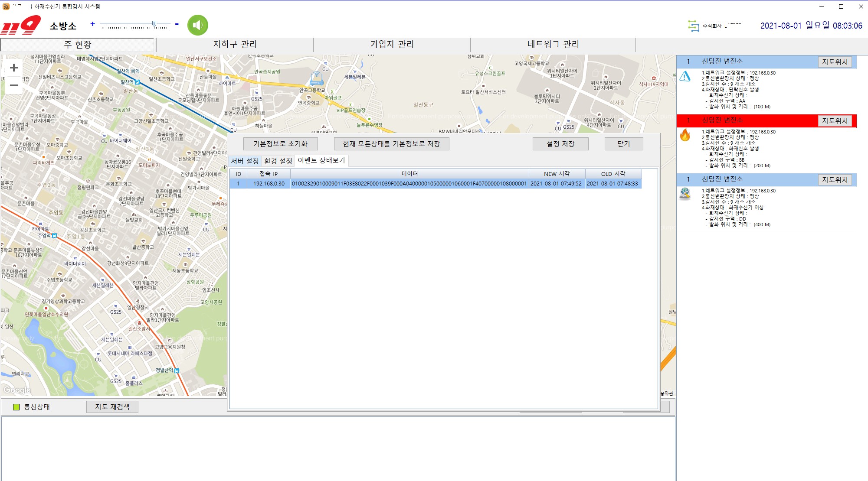Click the 통신상태 green indicator box
This screenshot has width=868, height=481.
click(16, 407)
